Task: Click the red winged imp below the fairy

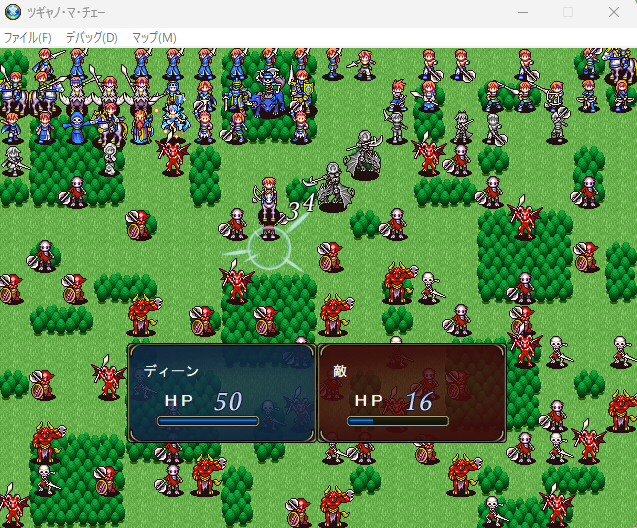Action: (x=174, y=155)
